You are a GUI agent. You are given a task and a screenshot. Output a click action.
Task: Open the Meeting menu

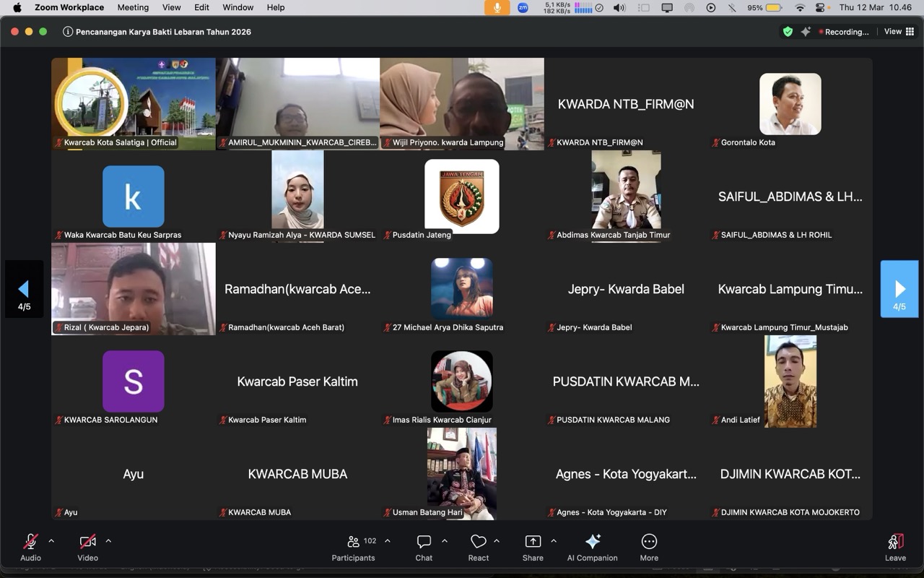click(133, 7)
